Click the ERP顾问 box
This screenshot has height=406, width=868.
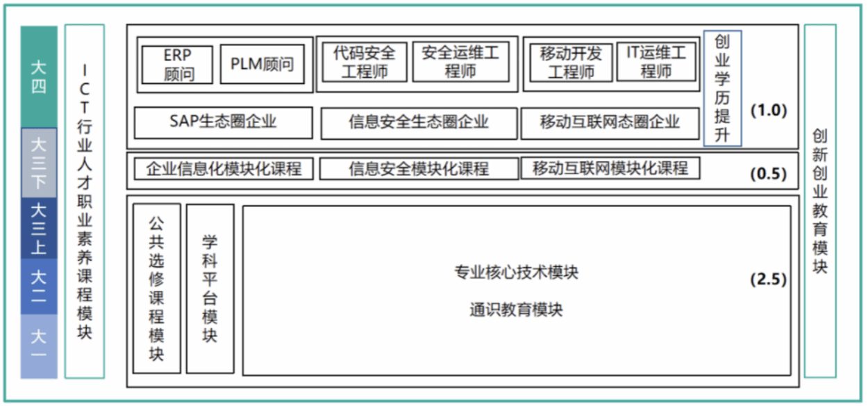177,64
